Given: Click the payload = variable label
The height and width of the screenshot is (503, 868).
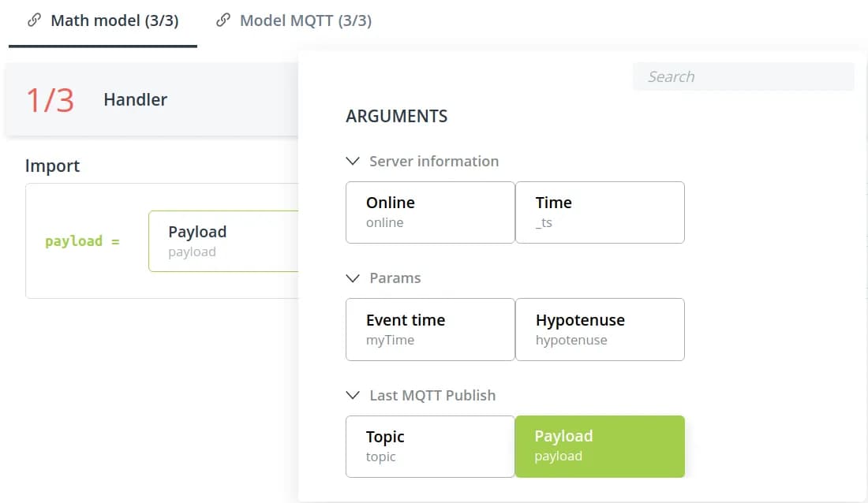Looking at the screenshot, I should [82, 241].
